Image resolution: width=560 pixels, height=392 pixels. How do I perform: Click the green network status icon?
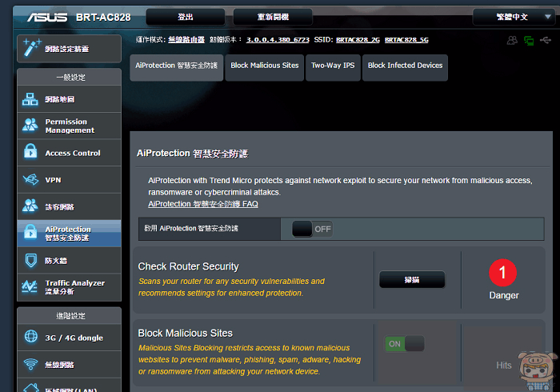[x=529, y=41]
